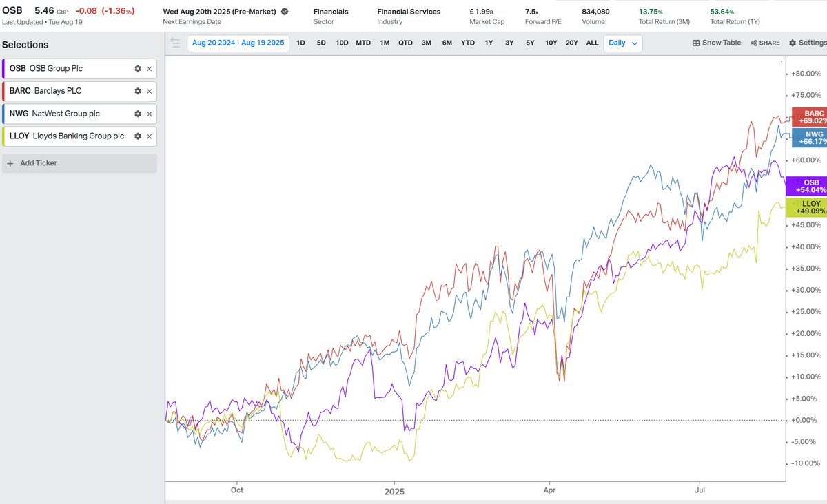Click the OSB +54.04% chart label
827x504 pixels.
coord(806,186)
